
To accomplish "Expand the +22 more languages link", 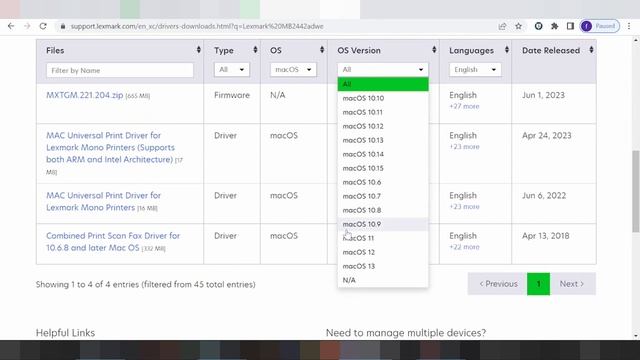I will [464, 247].
